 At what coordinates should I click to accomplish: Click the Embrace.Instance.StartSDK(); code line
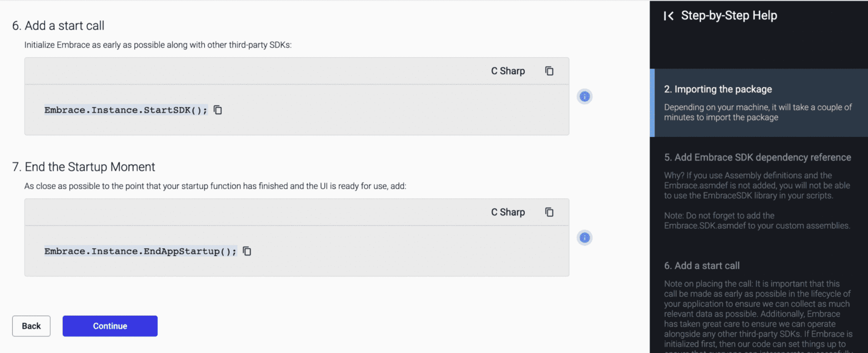click(126, 110)
